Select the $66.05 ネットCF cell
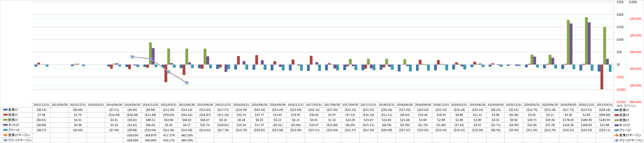Viewport: 644px width, 143px height. tap(150, 125)
